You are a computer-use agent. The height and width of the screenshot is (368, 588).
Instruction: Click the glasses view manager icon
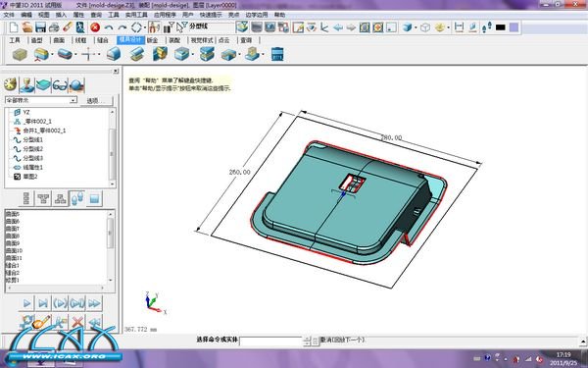60,84
